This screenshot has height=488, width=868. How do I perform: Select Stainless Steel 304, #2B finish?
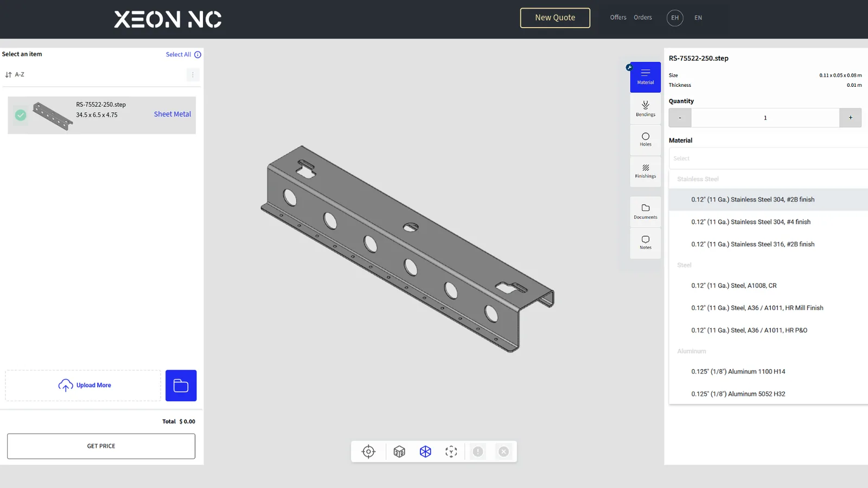pos(768,200)
